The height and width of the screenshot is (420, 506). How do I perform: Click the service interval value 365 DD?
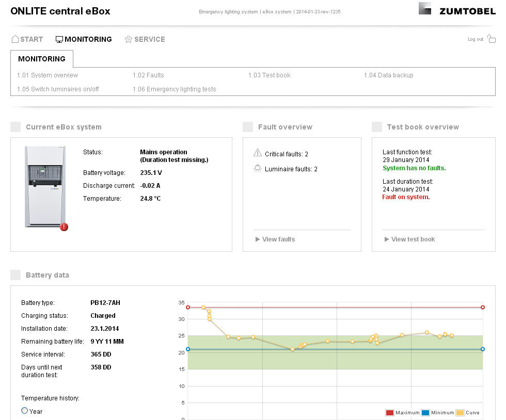coord(101,354)
